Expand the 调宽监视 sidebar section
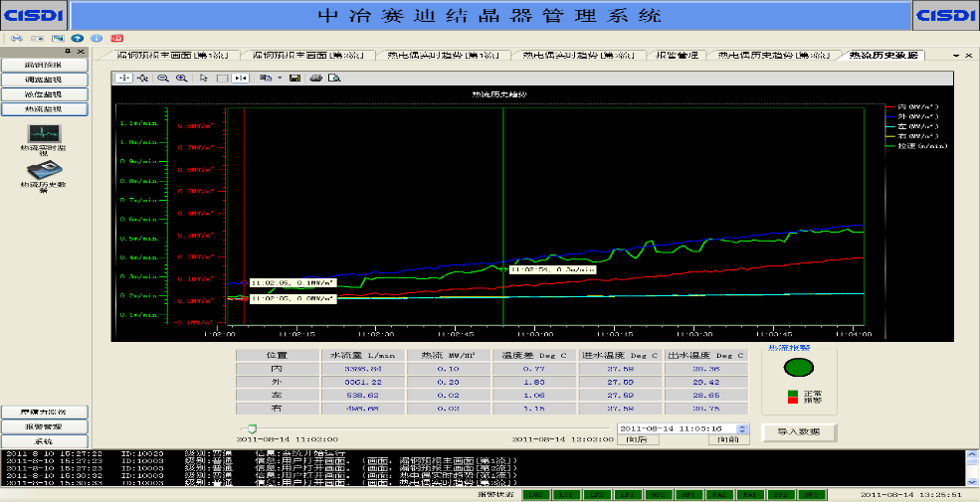Viewport: 980px width, 502px height. point(45,80)
